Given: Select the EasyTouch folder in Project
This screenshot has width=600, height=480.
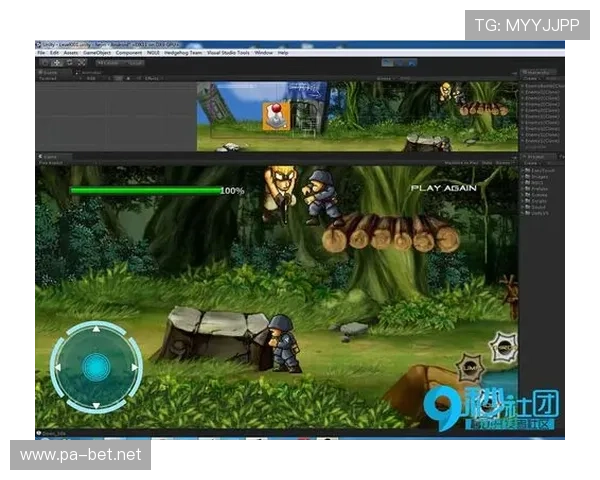Looking at the screenshot, I should pyautogui.click(x=539, y=170).
